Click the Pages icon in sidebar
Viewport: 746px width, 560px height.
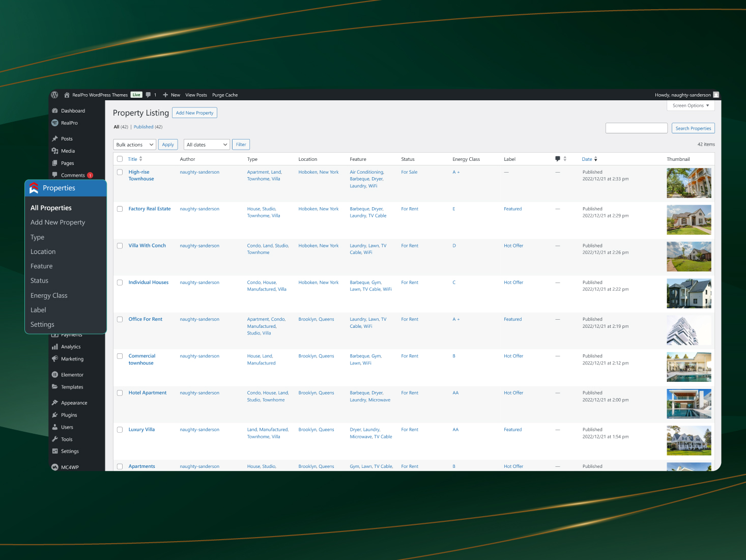pos(55,163)
